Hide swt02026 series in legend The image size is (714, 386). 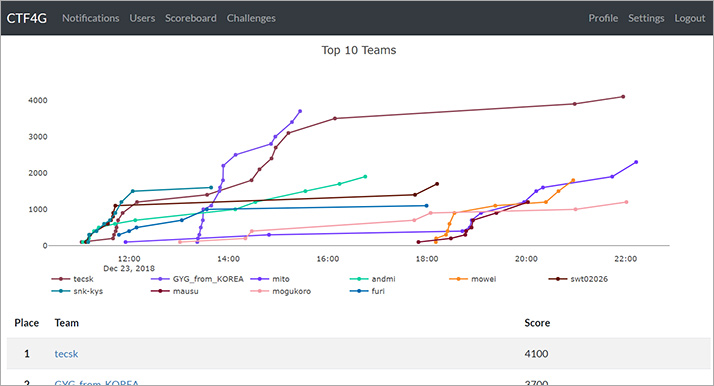(578, 279)
